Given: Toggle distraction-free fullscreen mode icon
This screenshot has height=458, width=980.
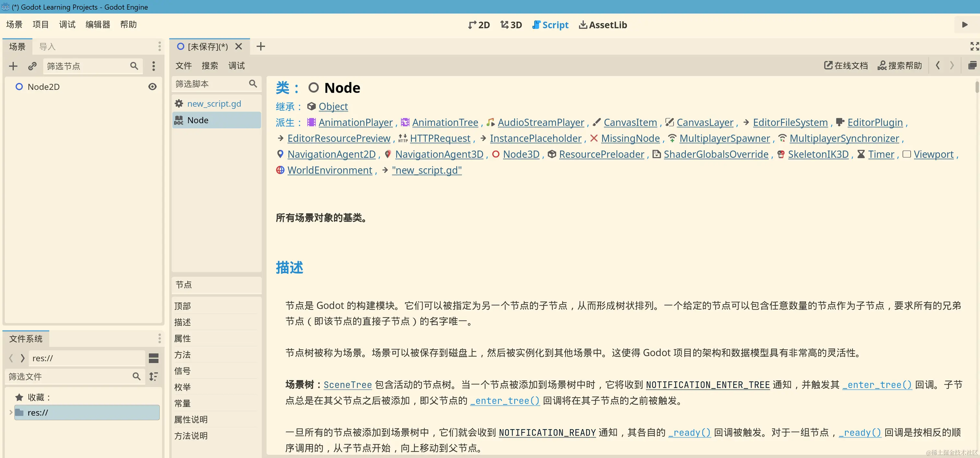Looking at the screenshot, I should point(974,46).
